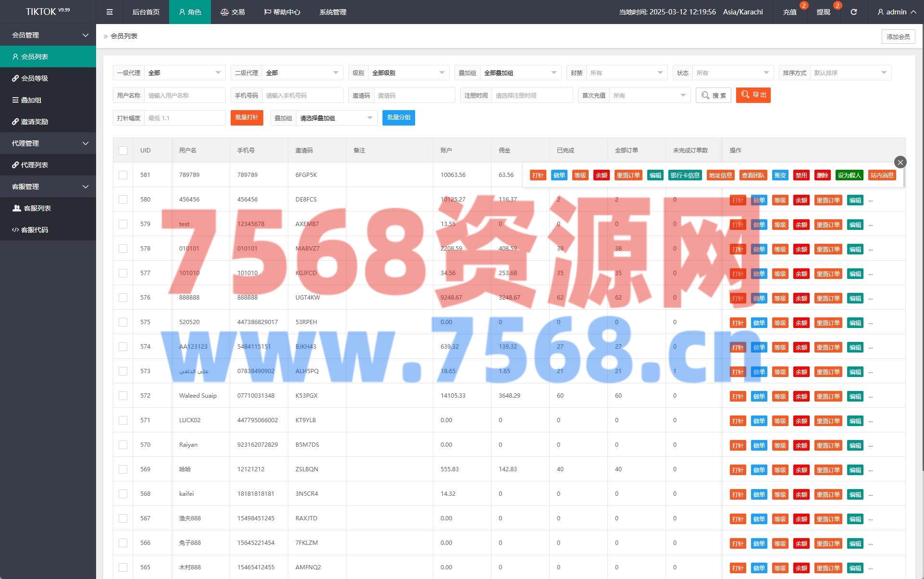Click the username search input field

point(185,95)
